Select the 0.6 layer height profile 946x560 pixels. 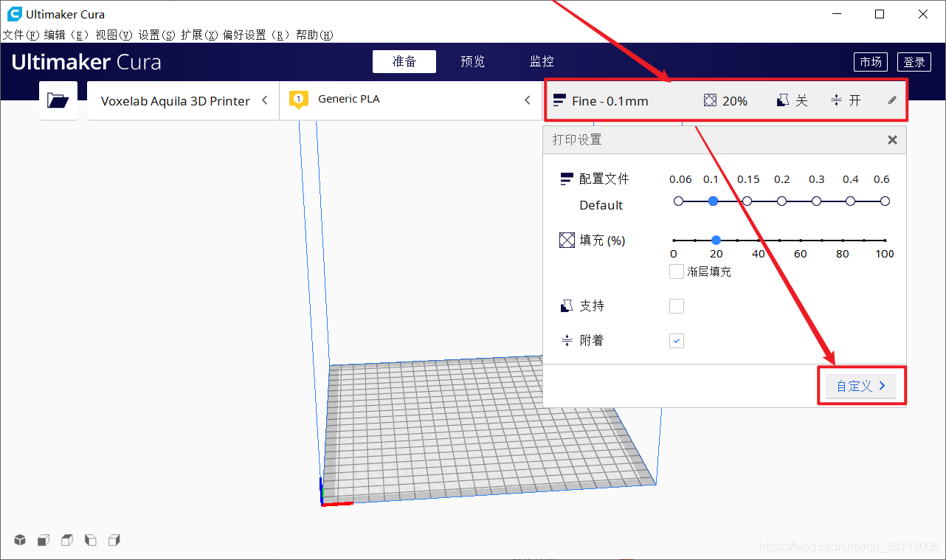point(885,201)
